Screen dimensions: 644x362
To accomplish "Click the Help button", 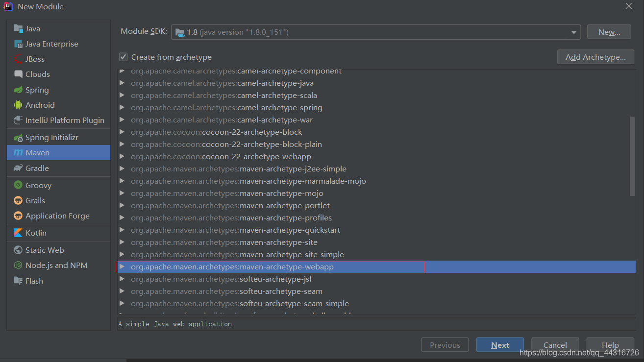I will click(610, 345).
